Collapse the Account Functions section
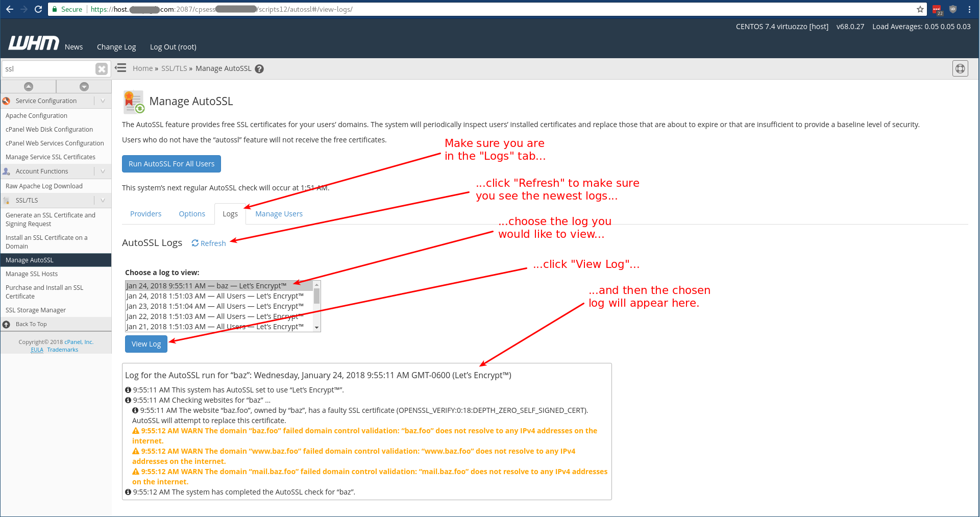This screenshot has width=980, height=517. tap(103, 171)
